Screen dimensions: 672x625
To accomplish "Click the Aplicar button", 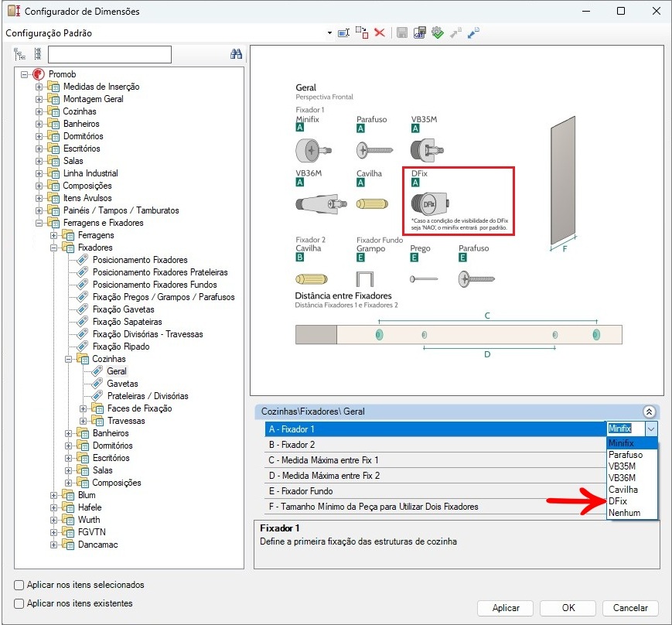I will pyautogui.click(x=506, y=608).
